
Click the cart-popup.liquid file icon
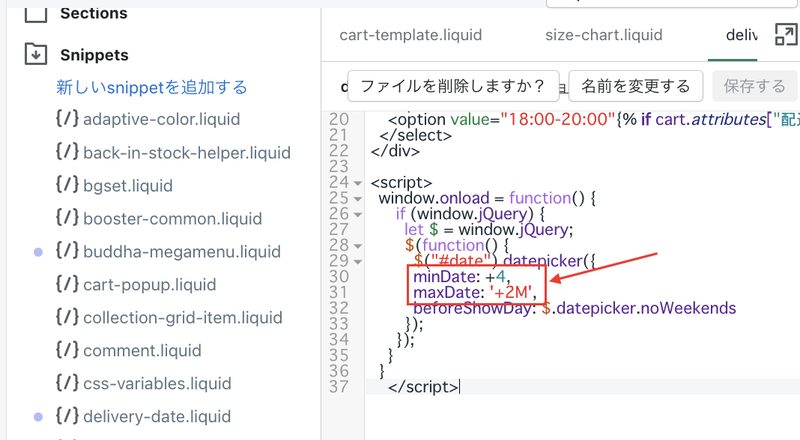(67, 283)
